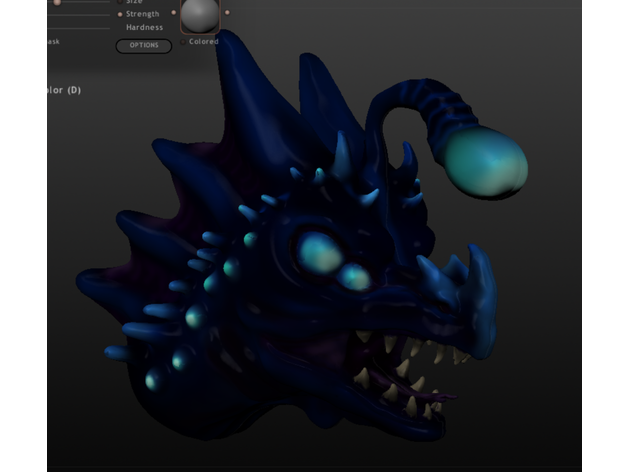Toggle the dot beside the Strength label
The width and height of the screenshot is (628, 472).
tap(120, 14)
